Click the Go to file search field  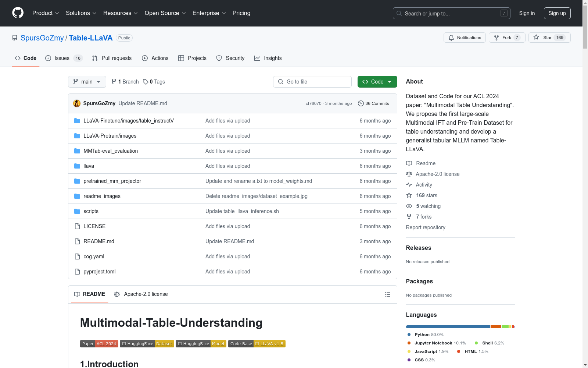tap(312, 82)
